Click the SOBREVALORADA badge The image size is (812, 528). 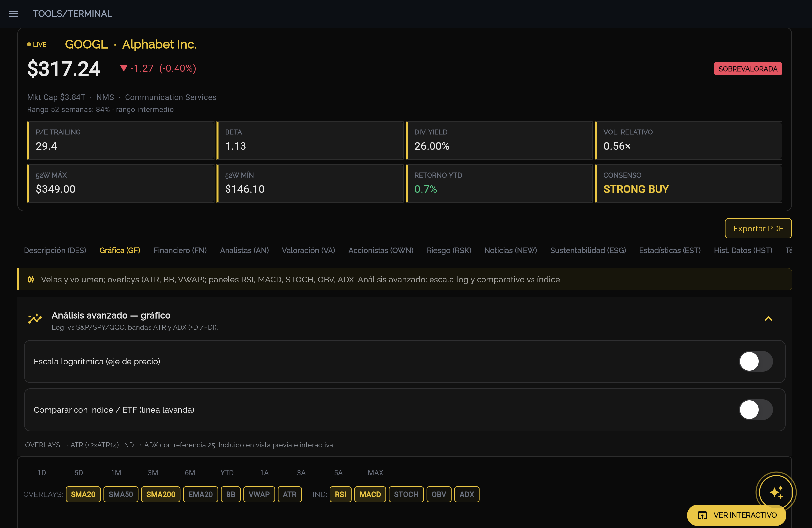click(x=748, y=69)
